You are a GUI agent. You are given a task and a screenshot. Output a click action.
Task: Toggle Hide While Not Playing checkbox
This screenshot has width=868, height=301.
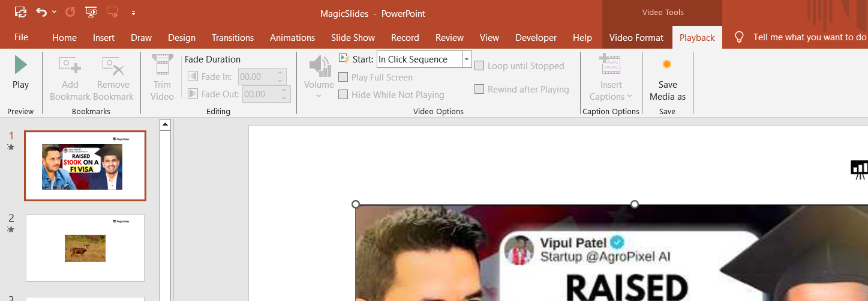click(343, 94)
